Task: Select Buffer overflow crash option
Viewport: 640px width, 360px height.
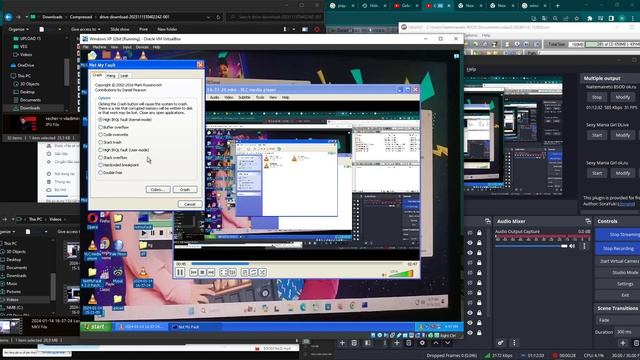Action: [x=113, y=127]
